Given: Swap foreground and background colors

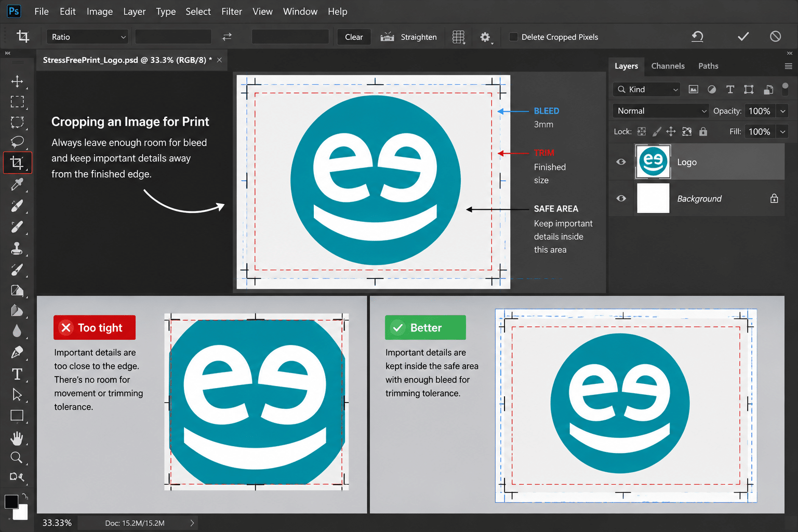Looking at the screenshot, I should tap(24, 496).
